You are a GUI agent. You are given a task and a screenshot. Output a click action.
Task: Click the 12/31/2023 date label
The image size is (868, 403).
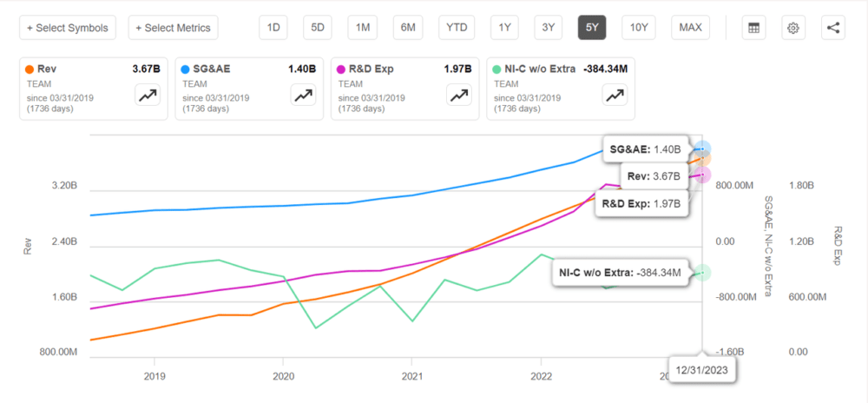pos(702,367)
